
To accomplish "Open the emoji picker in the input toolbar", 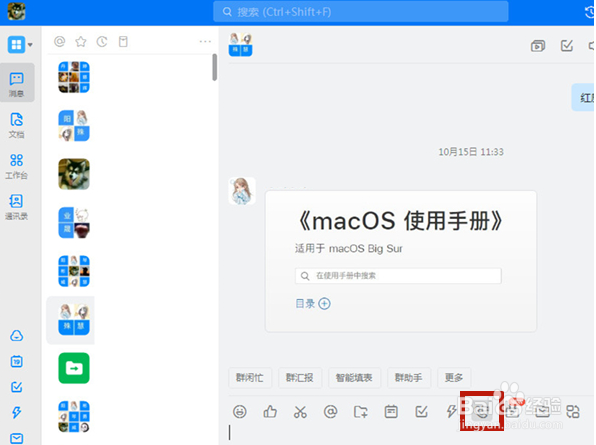I will [239, 412].
